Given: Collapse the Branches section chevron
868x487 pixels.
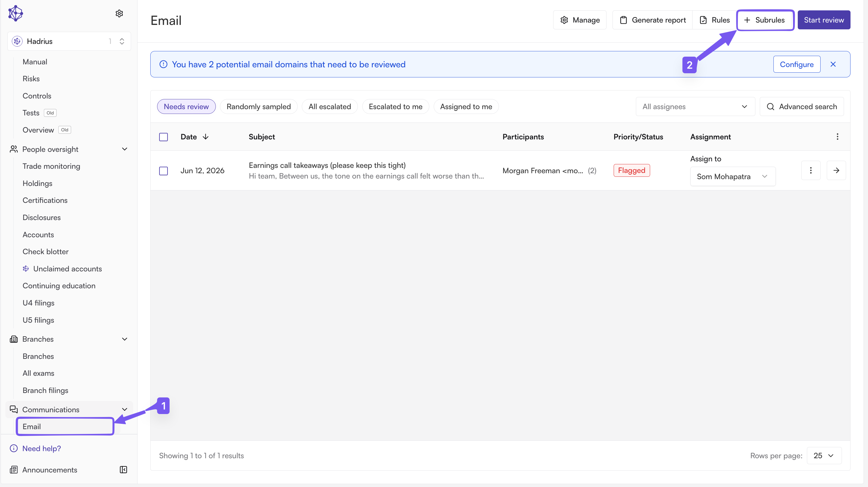Looking at the screenshot, I should [x=125, y=339].
